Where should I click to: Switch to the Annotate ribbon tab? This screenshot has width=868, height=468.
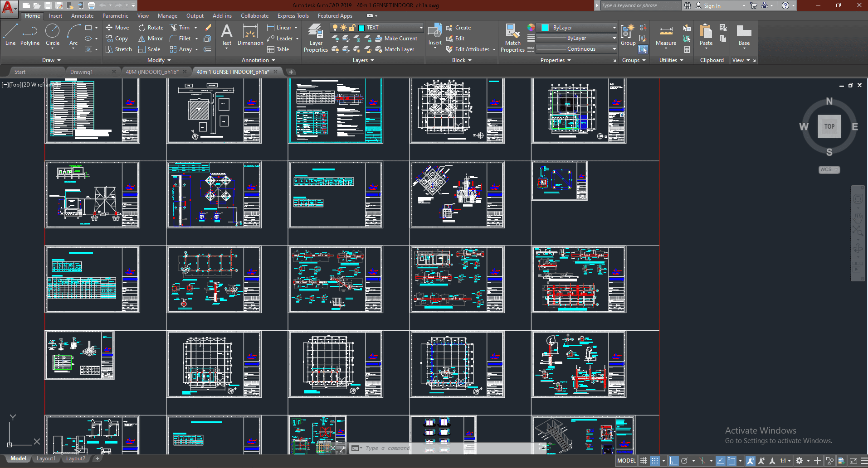pyautogui.click(x=82, y=16)
